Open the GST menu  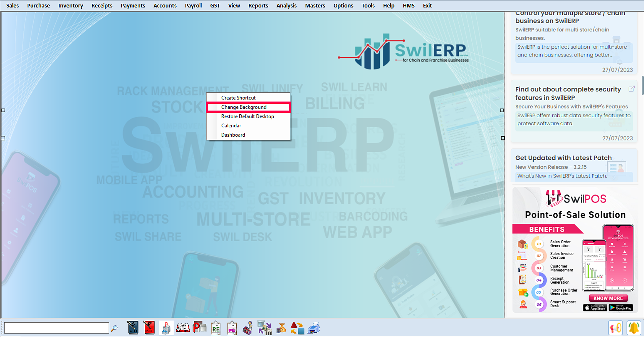pos(215,6)
